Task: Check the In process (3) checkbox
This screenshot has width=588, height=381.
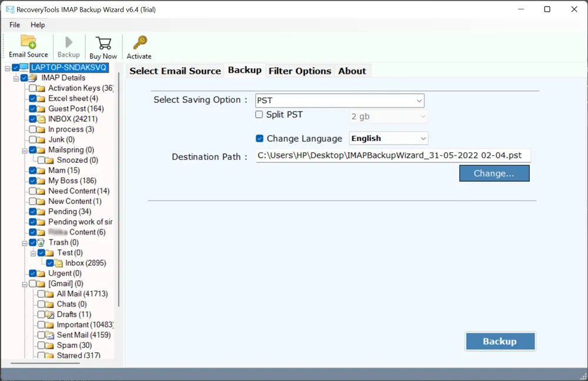Action: 32,129
